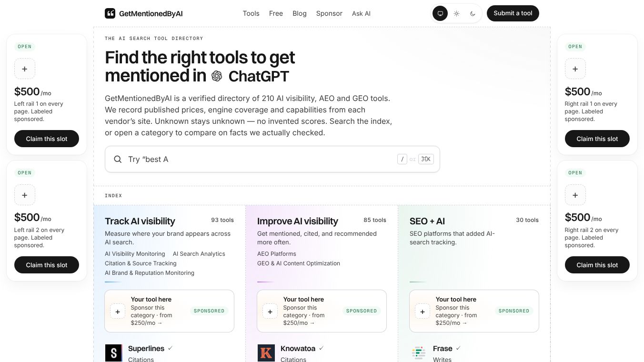Viewport: 644px width, 362px height.
Task: Click the GetMentionedByAI brand name
Action: (151, 13)
